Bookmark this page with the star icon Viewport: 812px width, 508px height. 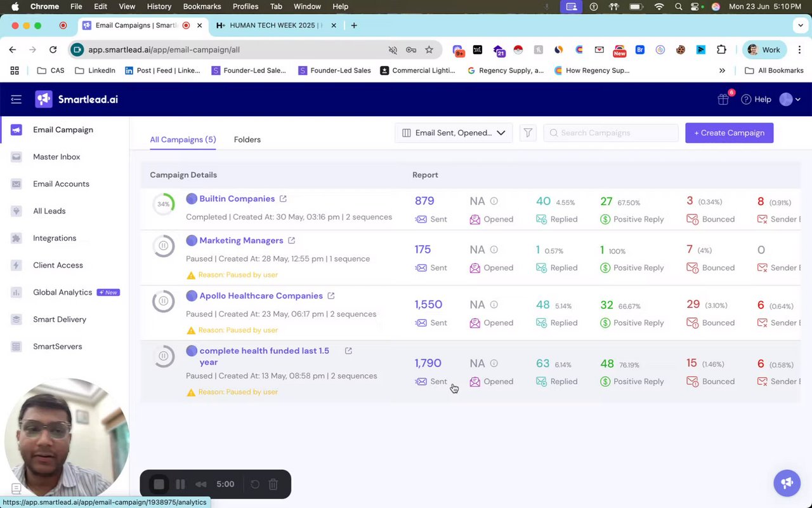[x=429, y=50]
